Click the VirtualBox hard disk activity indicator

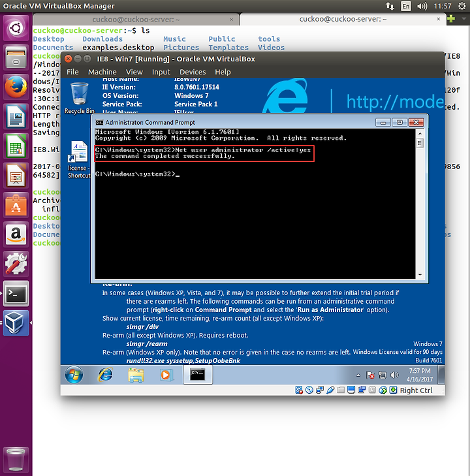299,390
